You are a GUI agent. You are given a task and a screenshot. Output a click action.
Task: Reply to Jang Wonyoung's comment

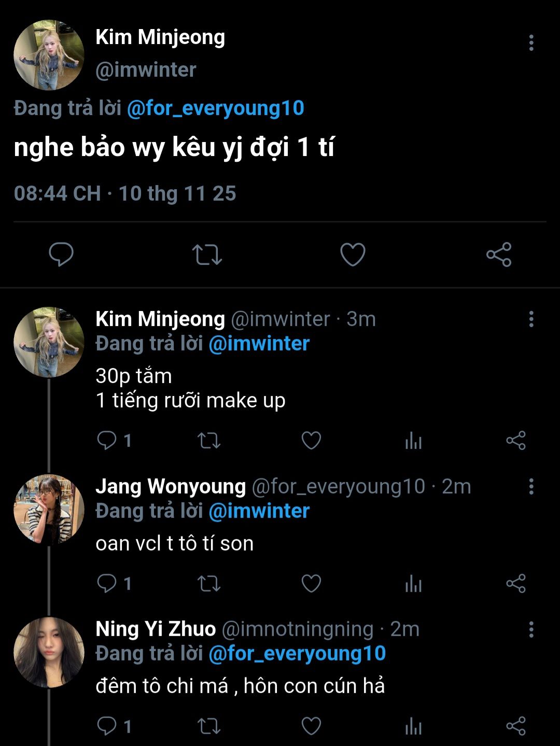point(107,584)
